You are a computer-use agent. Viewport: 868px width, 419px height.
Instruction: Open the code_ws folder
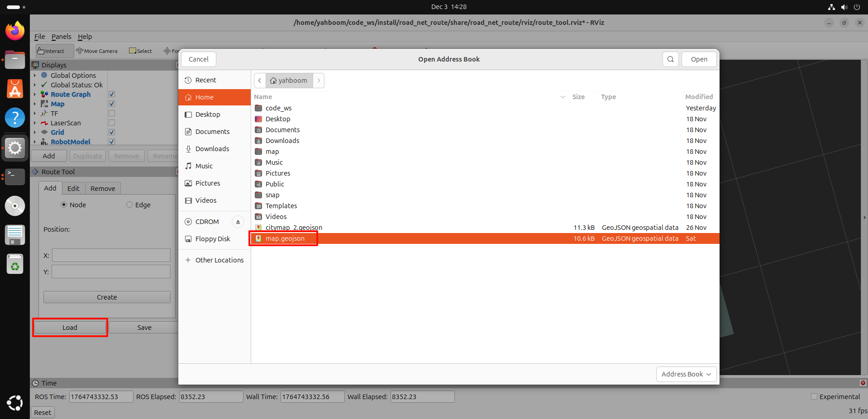tap(278, 108)
